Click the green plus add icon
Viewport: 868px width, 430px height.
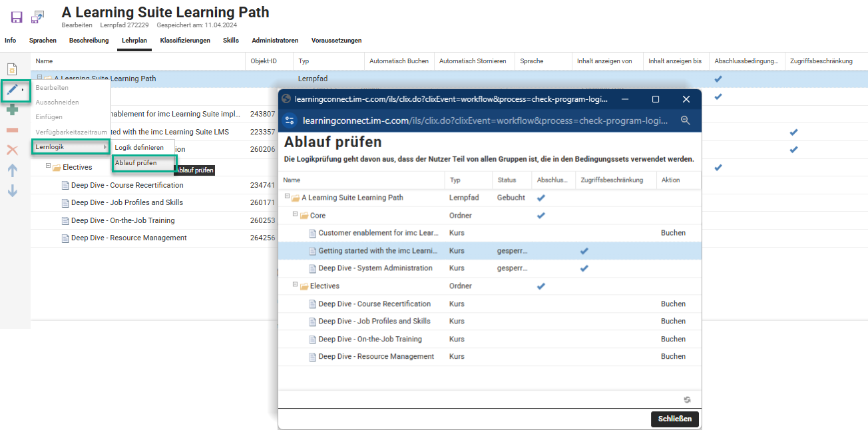[12, 110]
